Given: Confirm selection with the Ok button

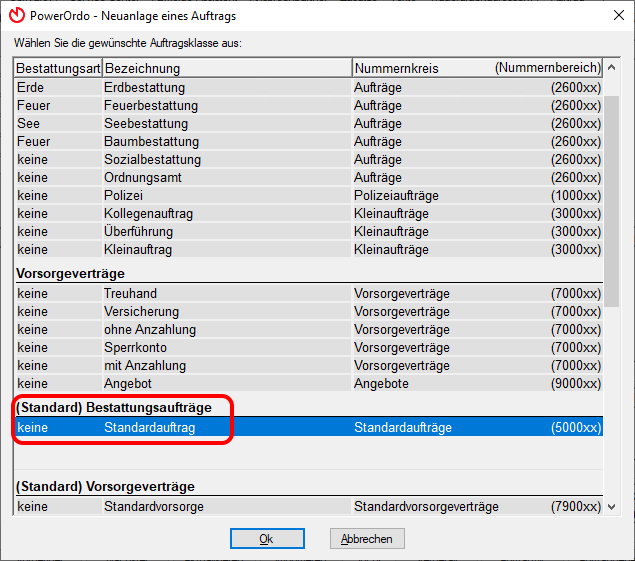Looking at the screenshot, I should (x=267, y=538).
